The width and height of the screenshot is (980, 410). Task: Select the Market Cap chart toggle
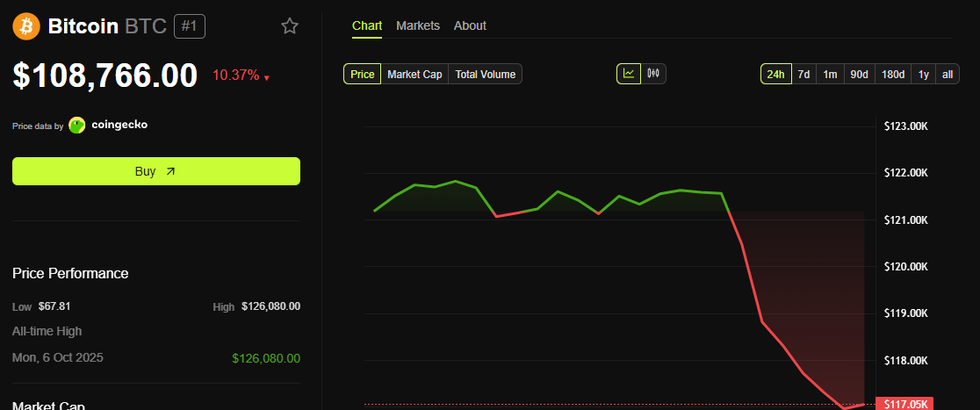[415, 75]
